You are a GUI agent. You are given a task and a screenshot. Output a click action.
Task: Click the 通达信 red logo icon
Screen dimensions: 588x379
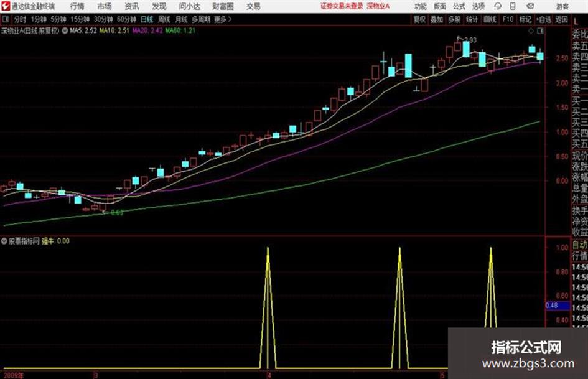(5, 6)
